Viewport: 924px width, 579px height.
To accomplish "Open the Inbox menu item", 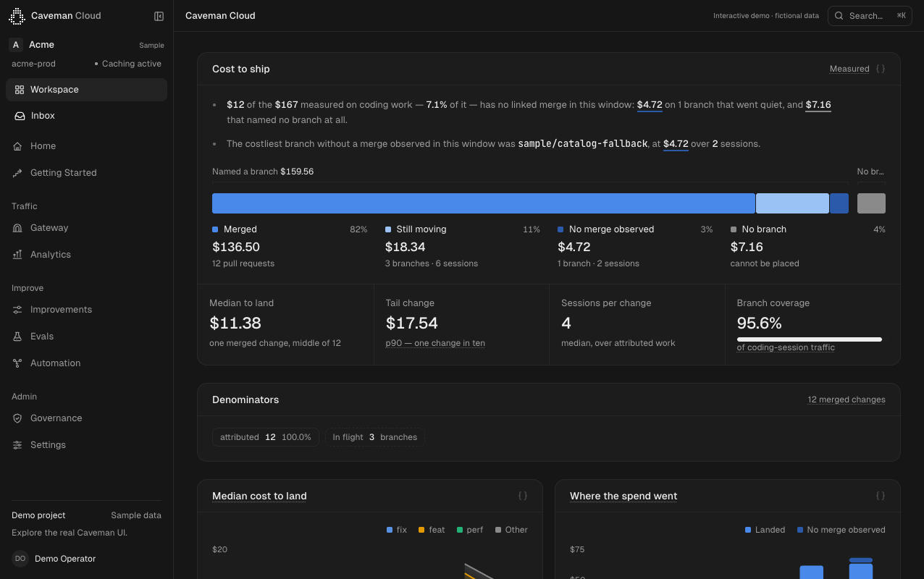I will pos(87,116).
